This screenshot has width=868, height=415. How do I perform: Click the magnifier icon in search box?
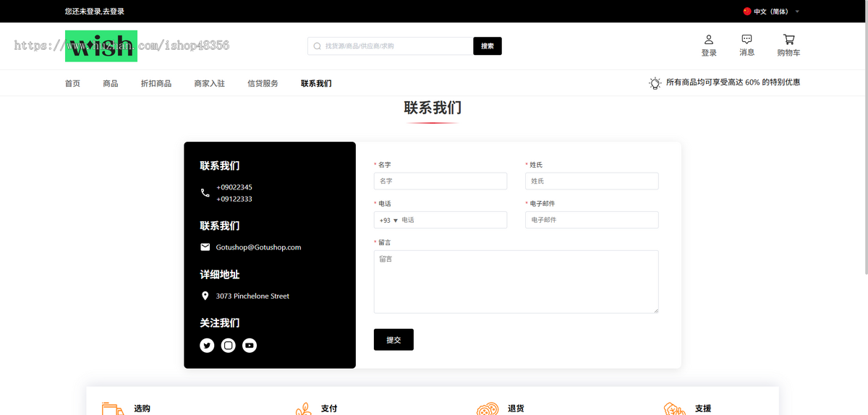tap(317, 46)
